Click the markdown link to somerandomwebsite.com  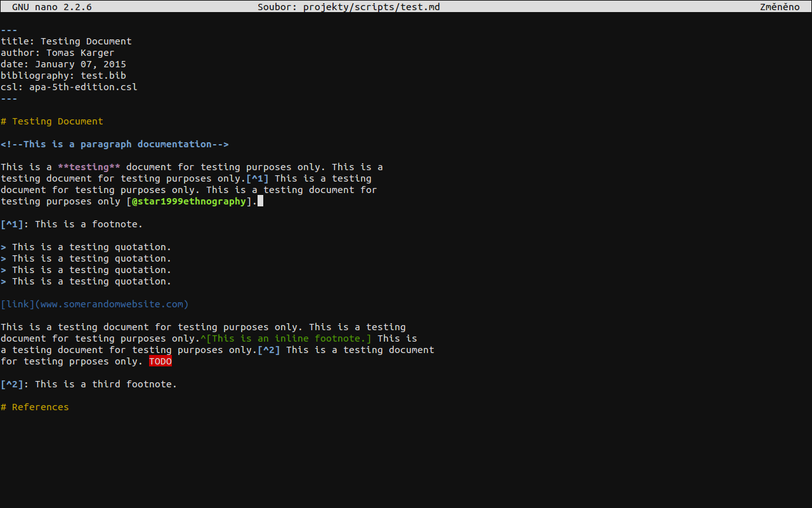(95, 304)
